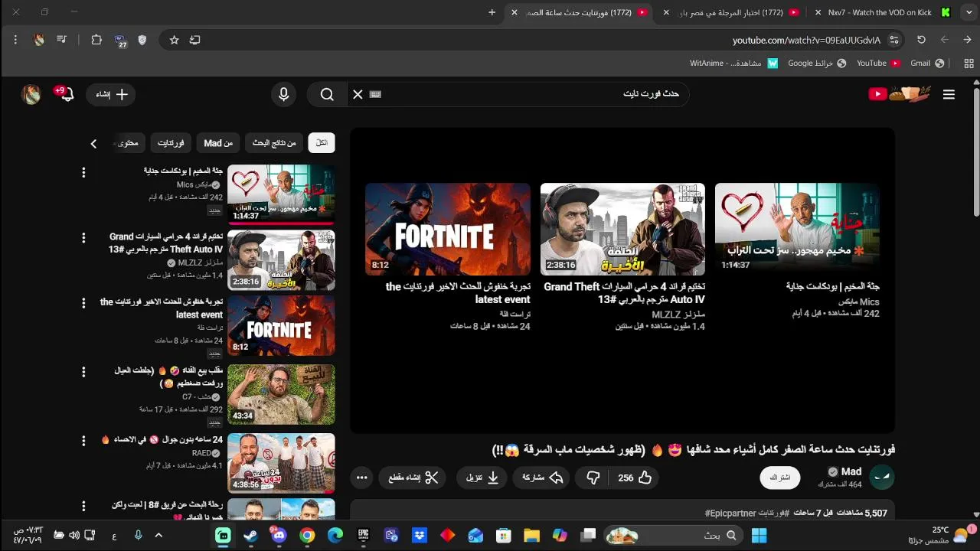The height and width of the screenshot is (551, 980).
Task: Switch to the 'Nxv7 - Watch the VOD on Kick' tab
Action: (880, 12)
